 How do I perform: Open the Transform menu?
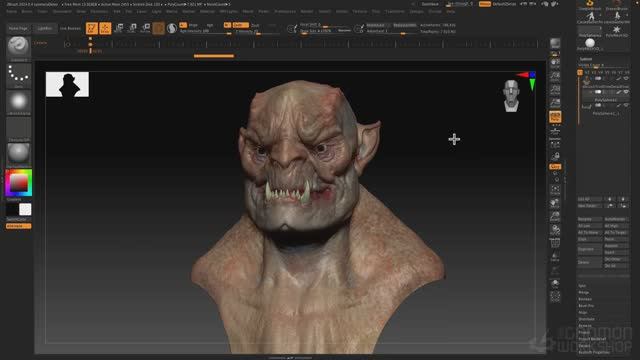395,11
